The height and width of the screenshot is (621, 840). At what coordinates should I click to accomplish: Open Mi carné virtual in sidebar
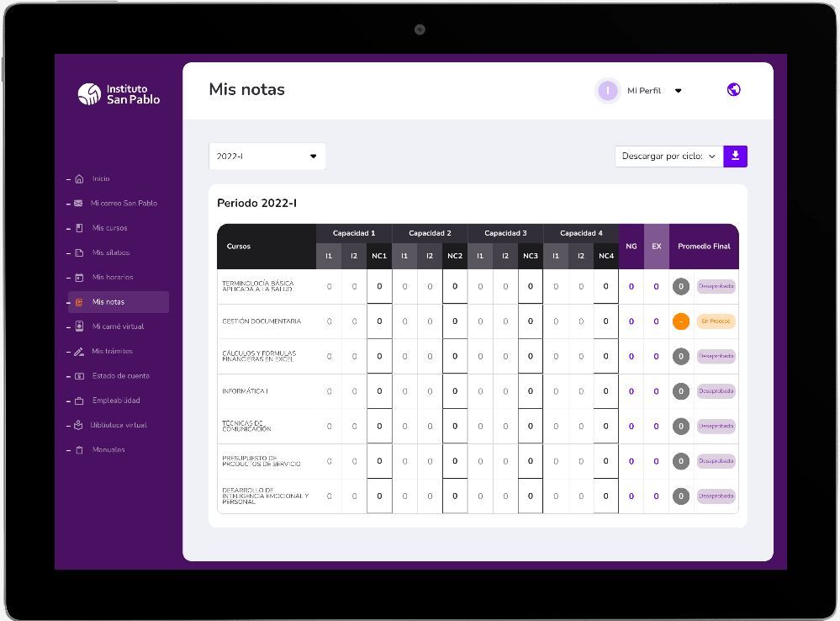tap(118, 326)
